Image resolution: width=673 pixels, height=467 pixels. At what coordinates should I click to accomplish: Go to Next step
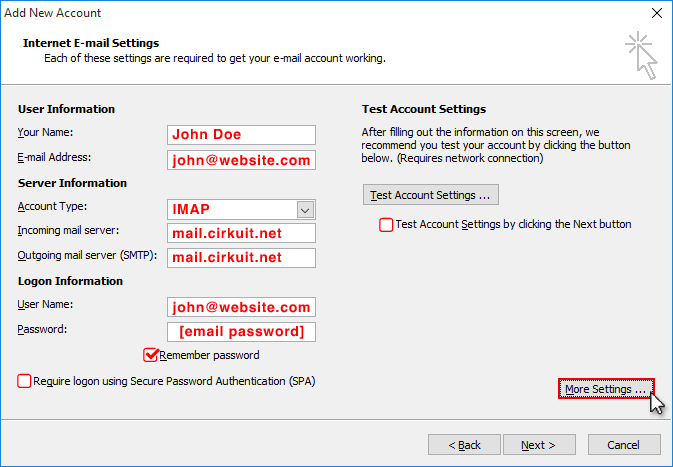539,445
